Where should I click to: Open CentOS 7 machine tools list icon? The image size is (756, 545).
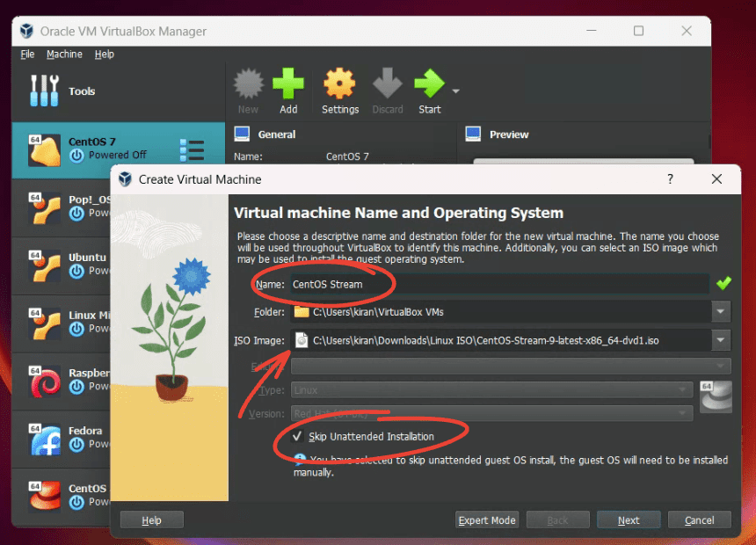click(192, 150)
